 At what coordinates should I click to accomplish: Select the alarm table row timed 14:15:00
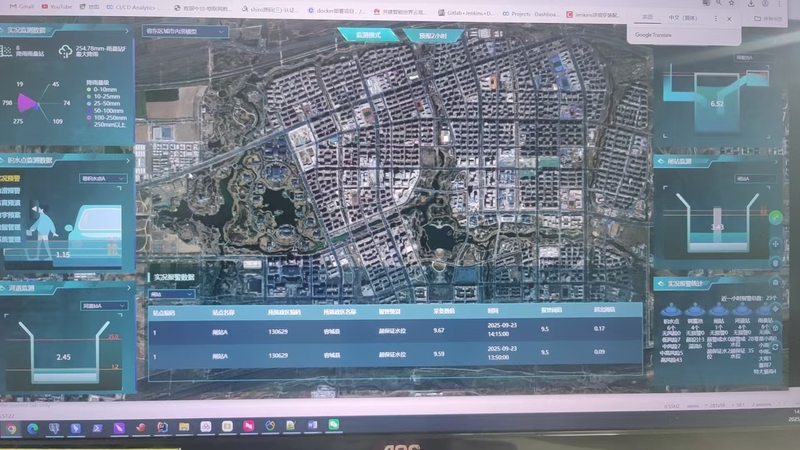[395, 331]
